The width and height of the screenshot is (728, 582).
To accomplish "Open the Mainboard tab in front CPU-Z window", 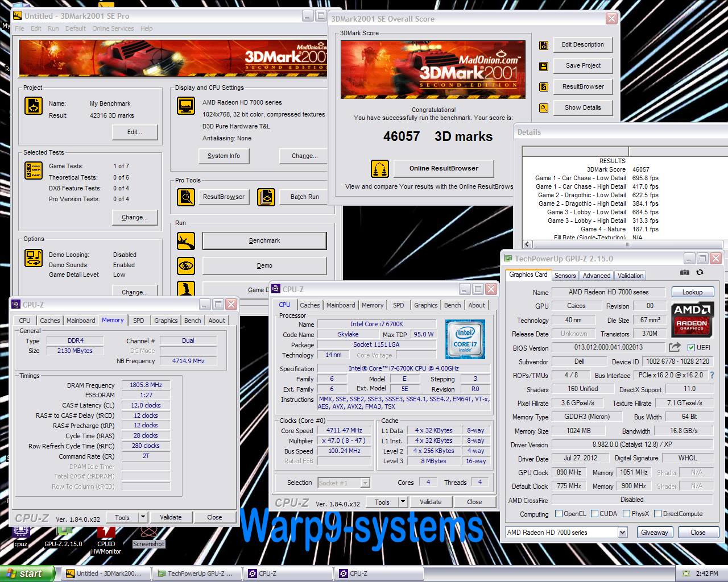I will [x=341, y=305].
